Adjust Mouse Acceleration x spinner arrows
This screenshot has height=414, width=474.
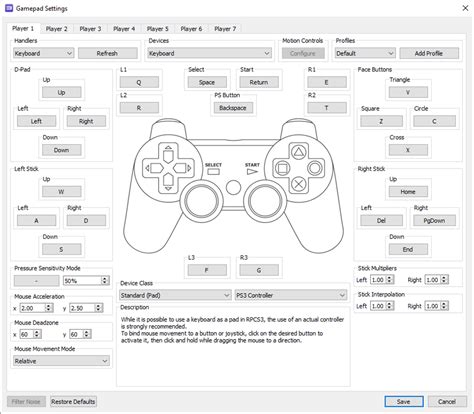pyautogui.click(x=49, y=308)
